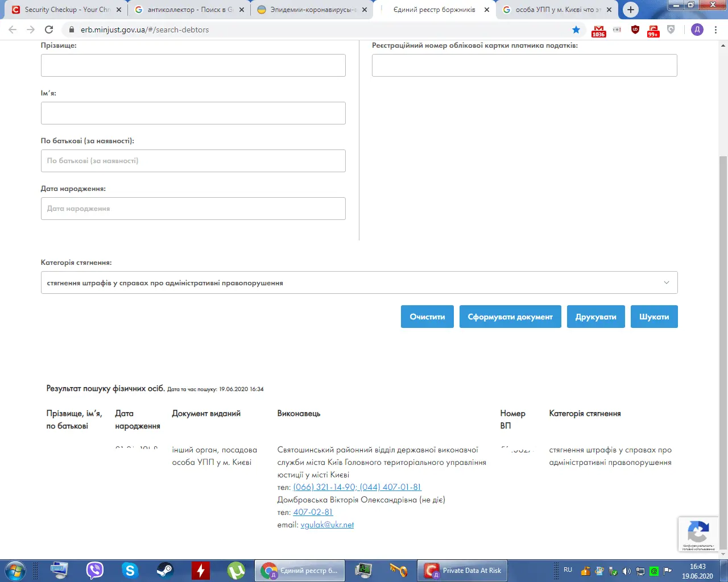Viewport: 728px width, 582px height.
Task: Click inside the "Прізвище" input field
Action: [193, 65]
